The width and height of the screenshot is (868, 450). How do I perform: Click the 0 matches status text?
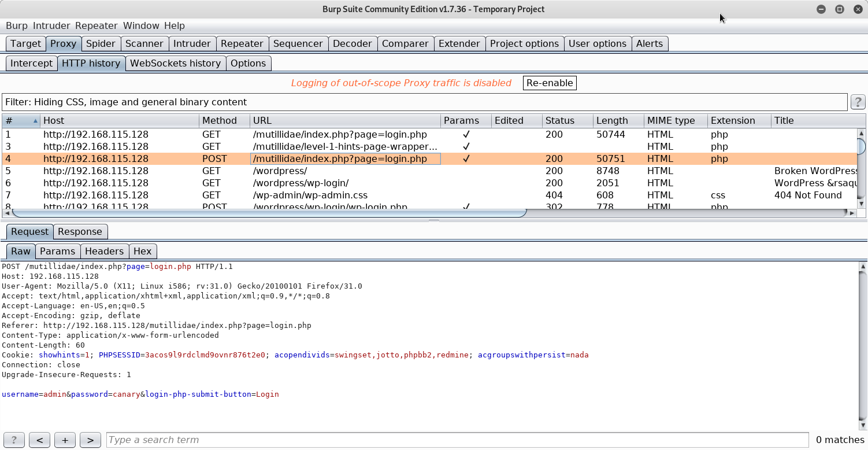(840, 440)
